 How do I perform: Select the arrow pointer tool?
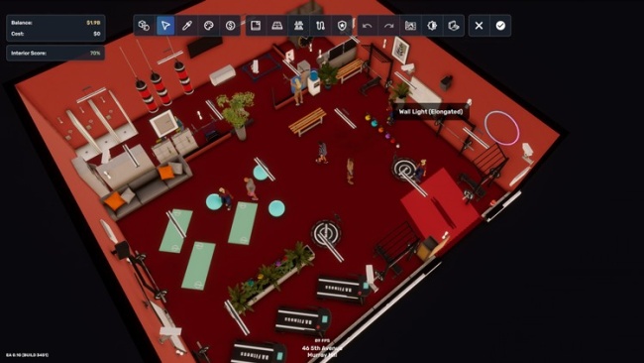click(165, 26)
